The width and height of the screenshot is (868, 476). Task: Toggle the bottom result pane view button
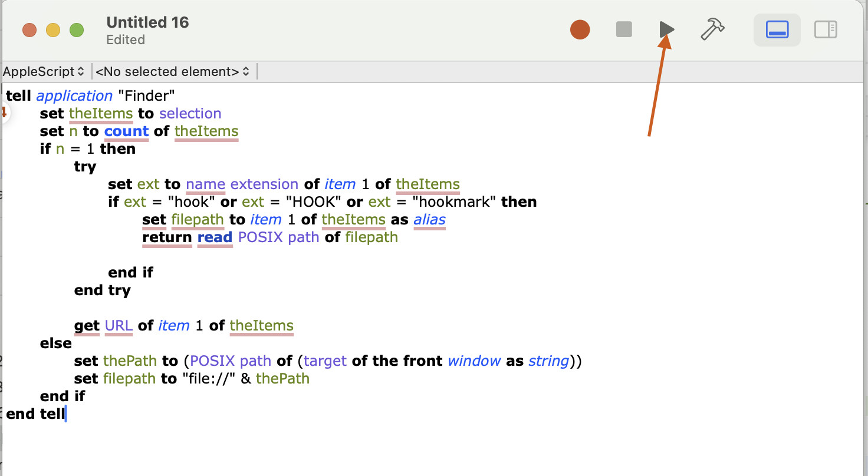coord(777,29)
